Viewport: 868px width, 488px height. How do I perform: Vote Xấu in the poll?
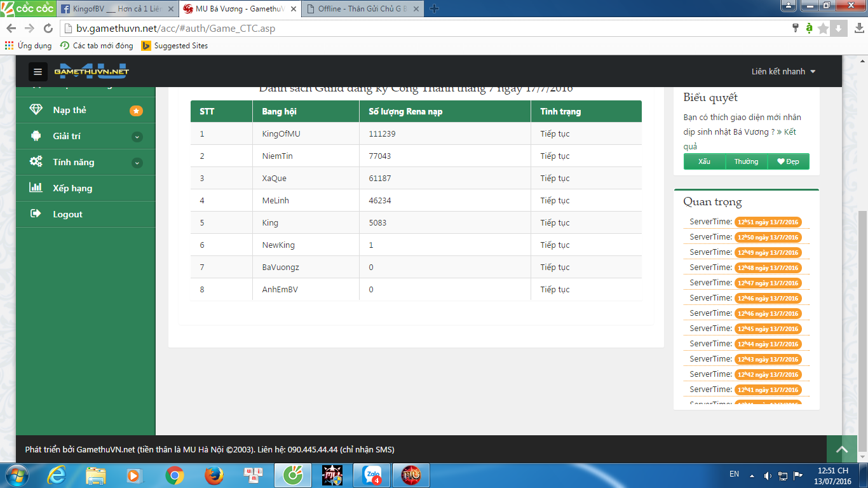(x=704, y=161)
